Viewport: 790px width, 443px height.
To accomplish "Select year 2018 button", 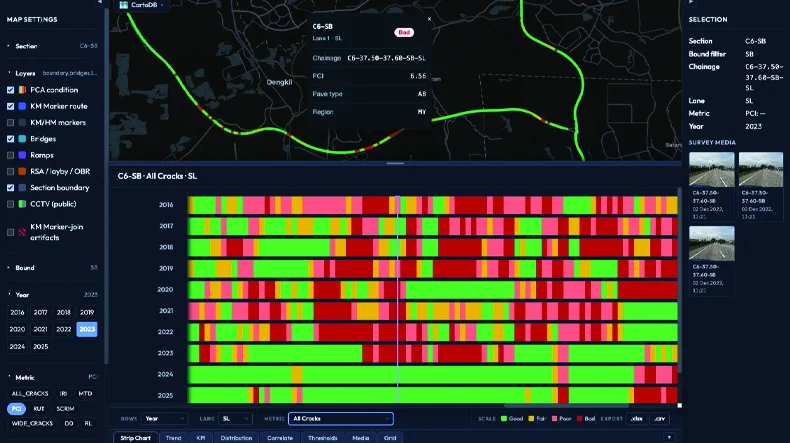I will click(63, 312).
